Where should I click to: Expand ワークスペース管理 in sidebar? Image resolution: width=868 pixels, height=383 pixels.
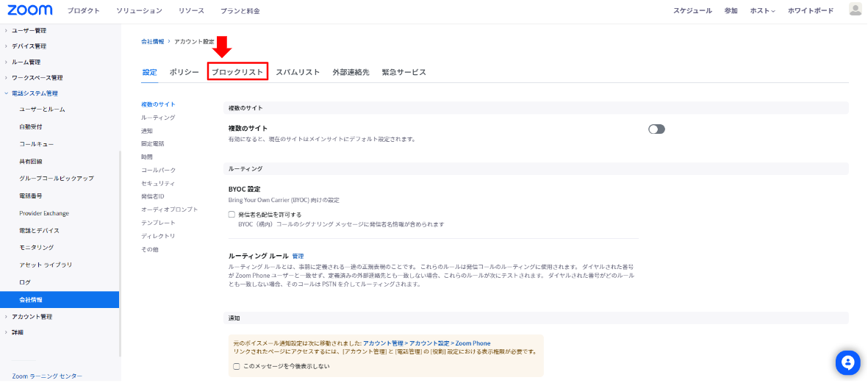coord(37,77)
